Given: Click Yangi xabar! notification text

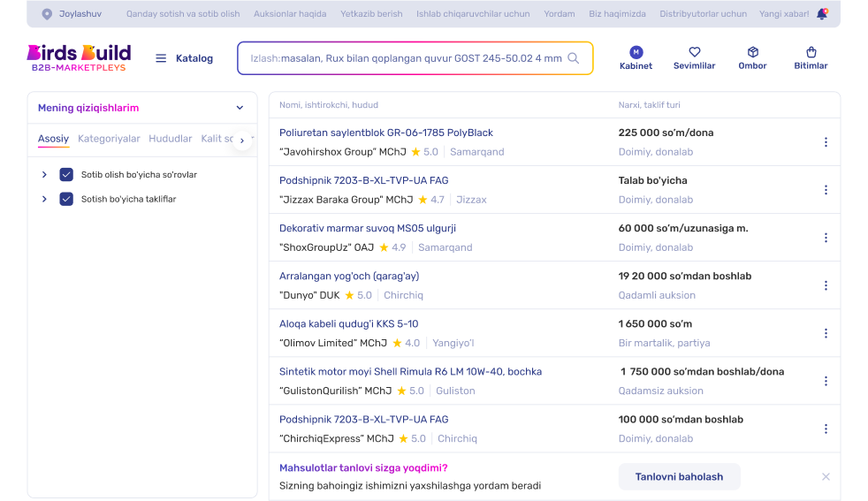Looking at the screenshot, I should tap(784, 14).
